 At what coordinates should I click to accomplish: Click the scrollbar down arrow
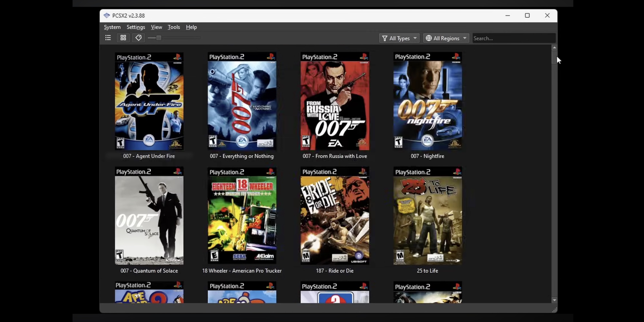coord(554,300)
